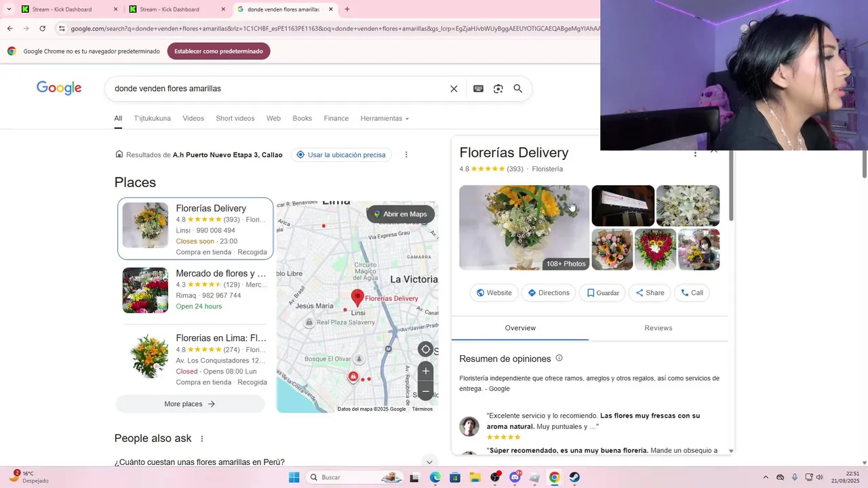Center the map on my location
Image resolution: width=868 pixels, height=488 pixels.
click(426, 350)
